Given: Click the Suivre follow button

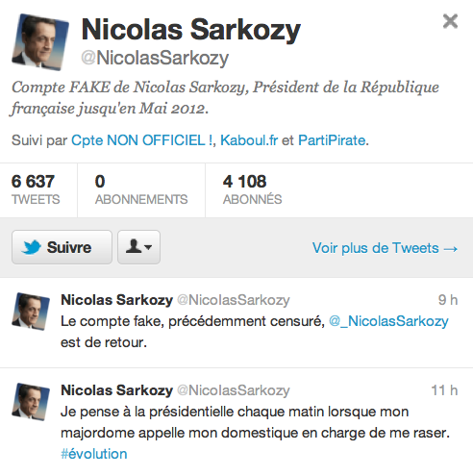Looking at the screenshot, I should (x=62, y=247).
